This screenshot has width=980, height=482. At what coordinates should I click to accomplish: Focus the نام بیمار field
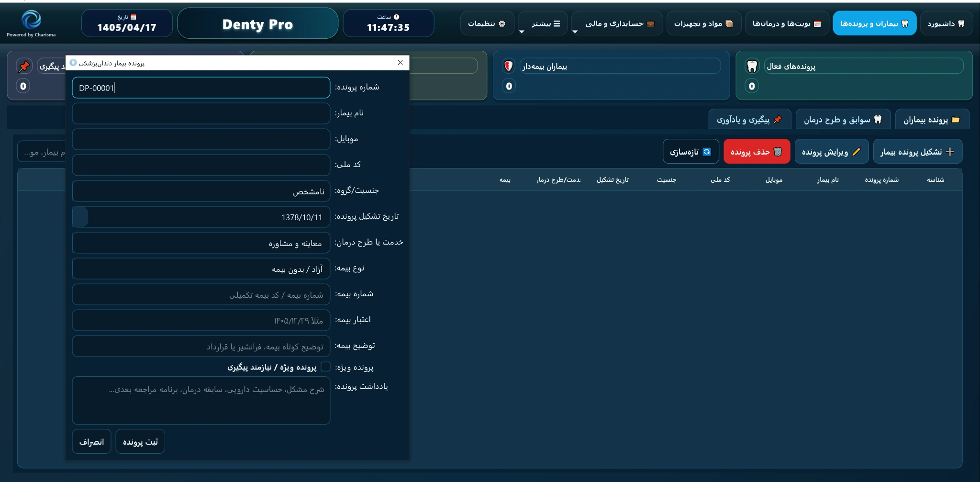[x=201, y=113]
